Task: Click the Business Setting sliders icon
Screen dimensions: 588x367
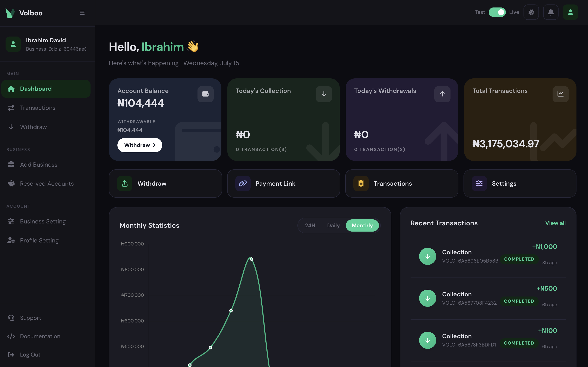Action: tap(11, 221)
